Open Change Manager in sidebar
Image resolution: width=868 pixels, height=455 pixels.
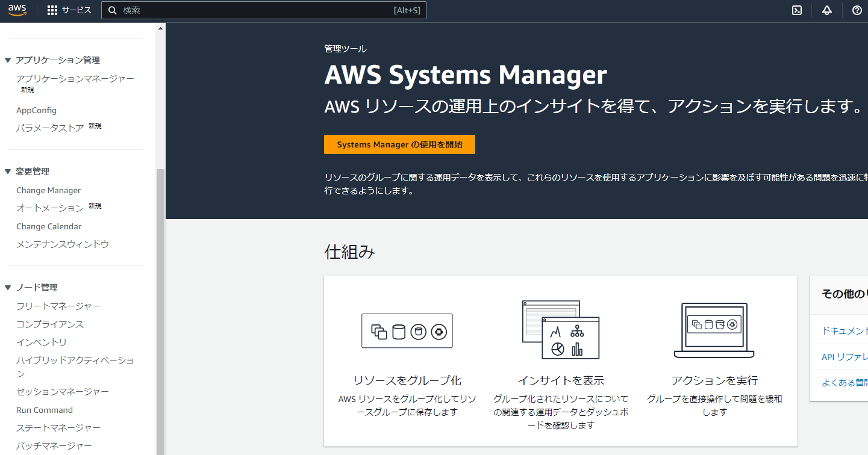coord(48,190)
